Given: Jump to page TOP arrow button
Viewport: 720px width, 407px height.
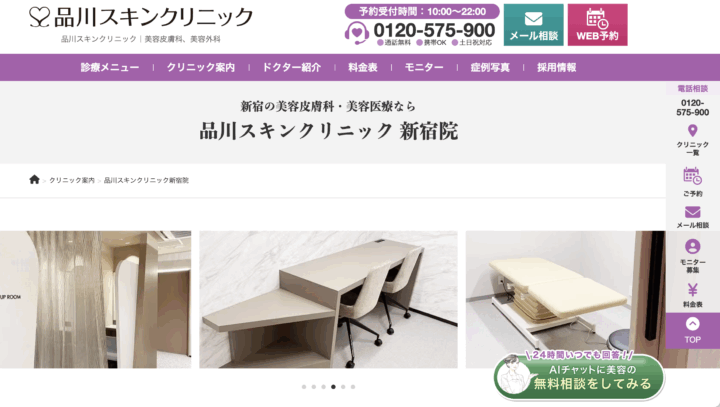Looking at the screenshot, I should tap(692, 330).
